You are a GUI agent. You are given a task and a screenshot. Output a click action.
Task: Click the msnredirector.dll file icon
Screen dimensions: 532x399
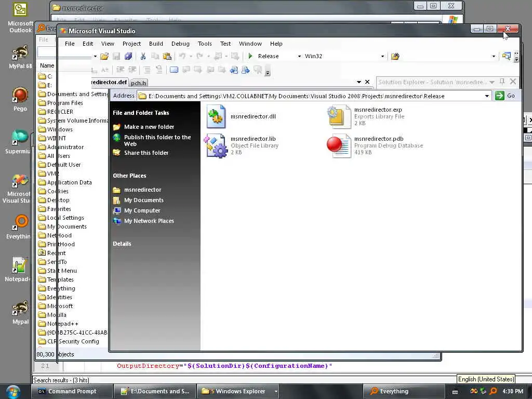pos(216,116)
